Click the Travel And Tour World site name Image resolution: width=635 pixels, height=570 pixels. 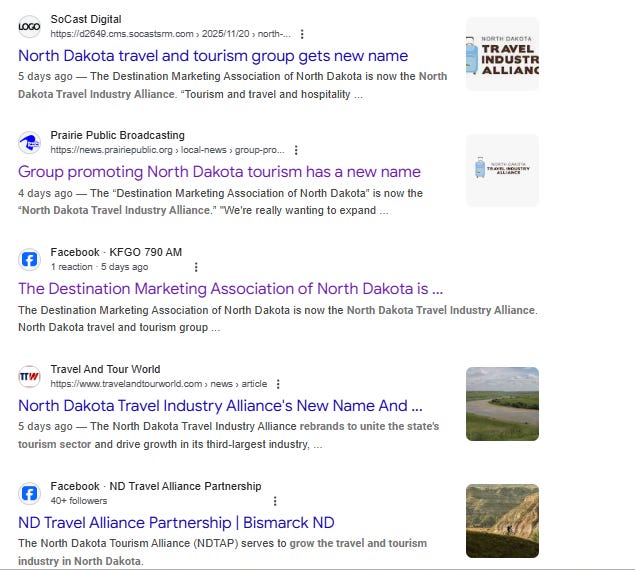[105, 369]
